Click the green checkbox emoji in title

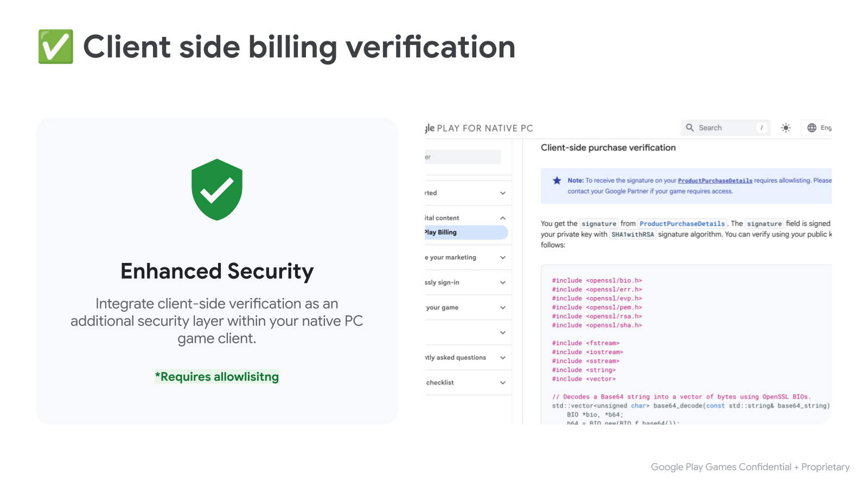55,47
